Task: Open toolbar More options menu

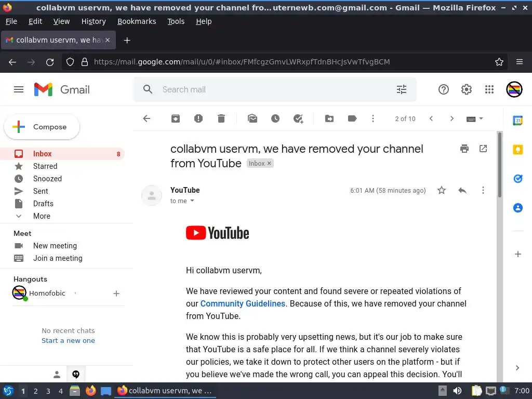Action: (x=373, y=118)
